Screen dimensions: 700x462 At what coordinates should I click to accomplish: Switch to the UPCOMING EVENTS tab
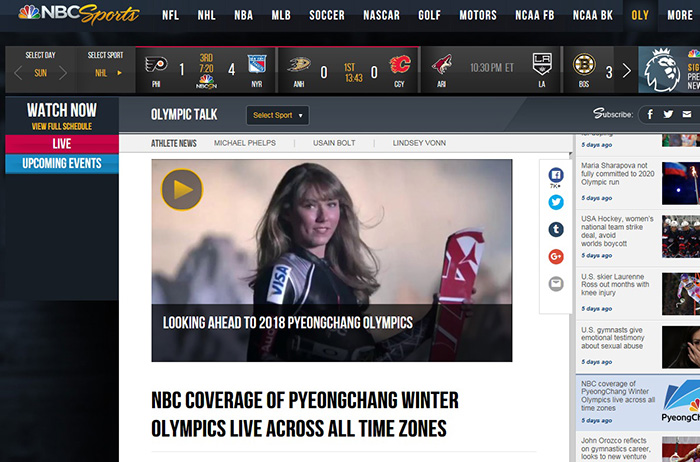coord(62,163)
